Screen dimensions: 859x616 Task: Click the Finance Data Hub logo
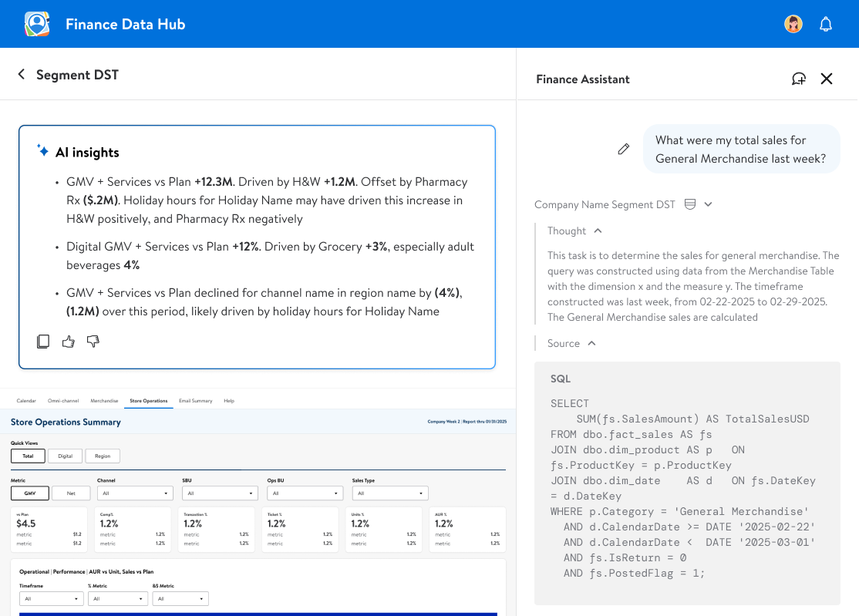click(37, 24)
